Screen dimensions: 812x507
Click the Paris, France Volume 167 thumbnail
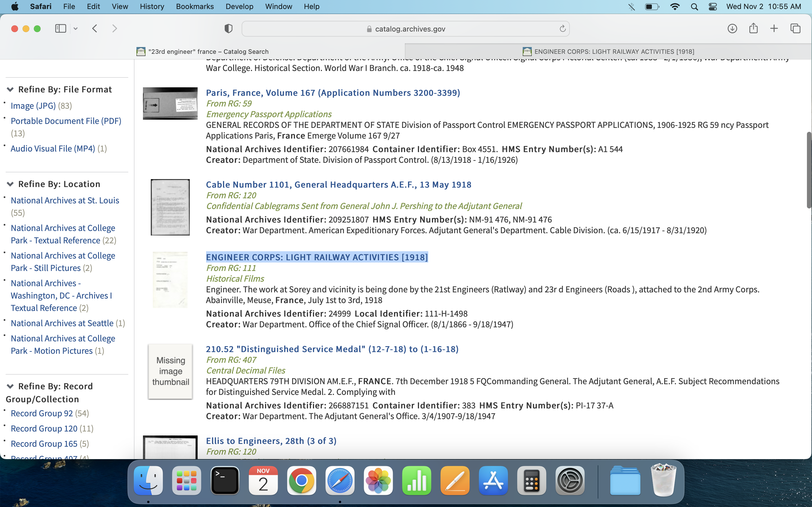pos(170,104)
